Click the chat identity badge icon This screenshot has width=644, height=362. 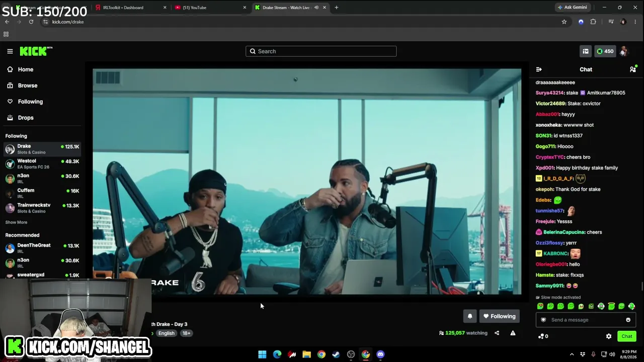pyautogui.click(x=543, y=320)
